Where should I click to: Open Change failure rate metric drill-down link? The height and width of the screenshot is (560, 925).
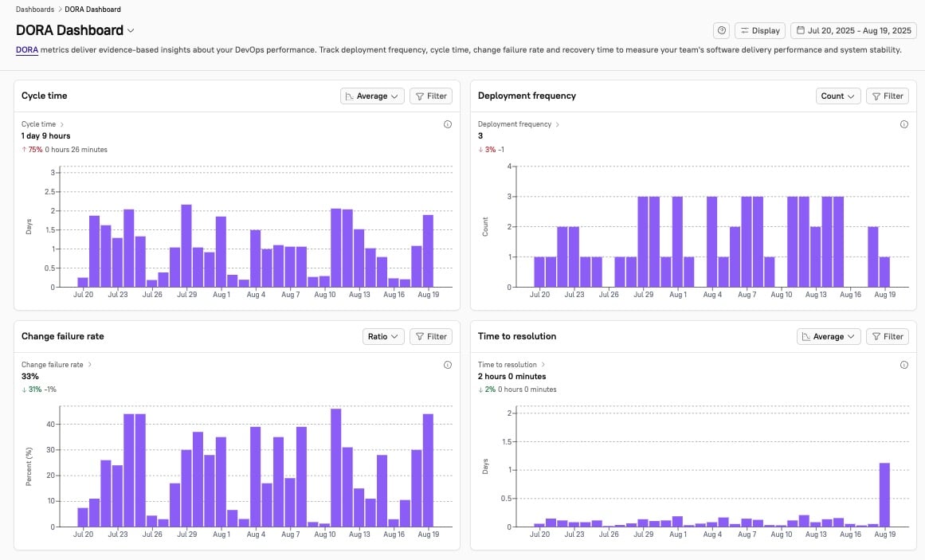coord(57,365)
